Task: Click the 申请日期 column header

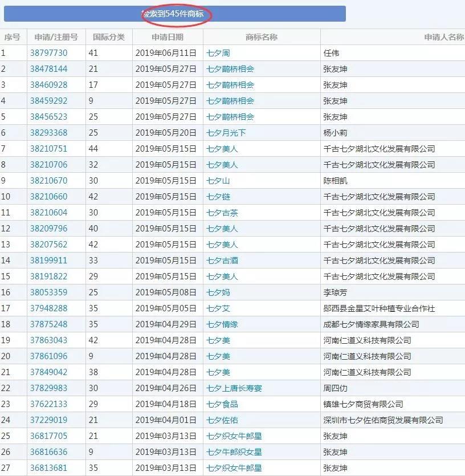Action: click(x=167, y=35)
